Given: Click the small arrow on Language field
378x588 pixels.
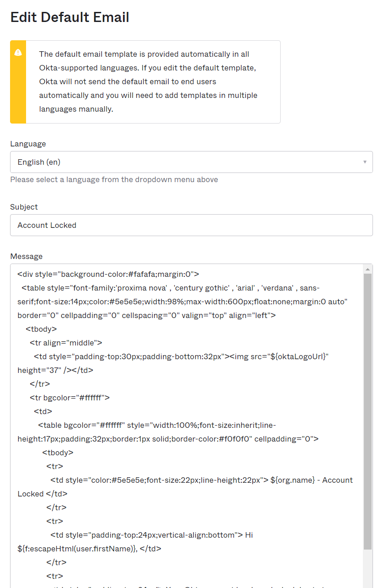Looking at the screenshot, I should 365,162.
